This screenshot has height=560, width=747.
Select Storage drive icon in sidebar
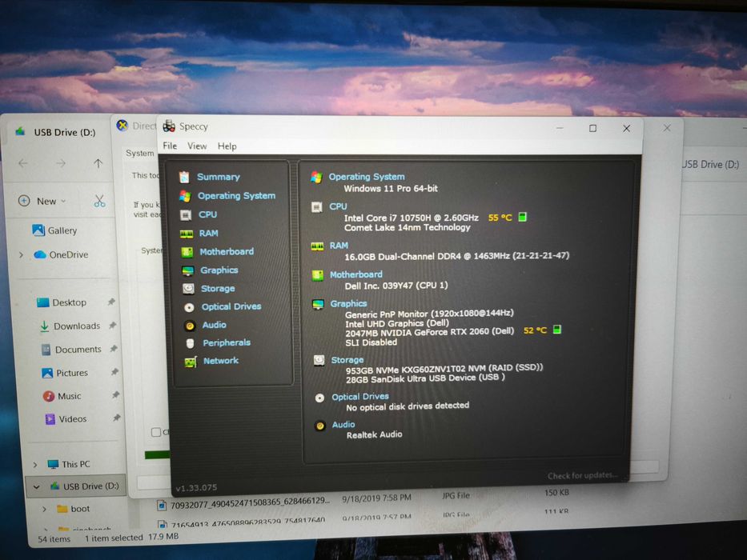189,289
